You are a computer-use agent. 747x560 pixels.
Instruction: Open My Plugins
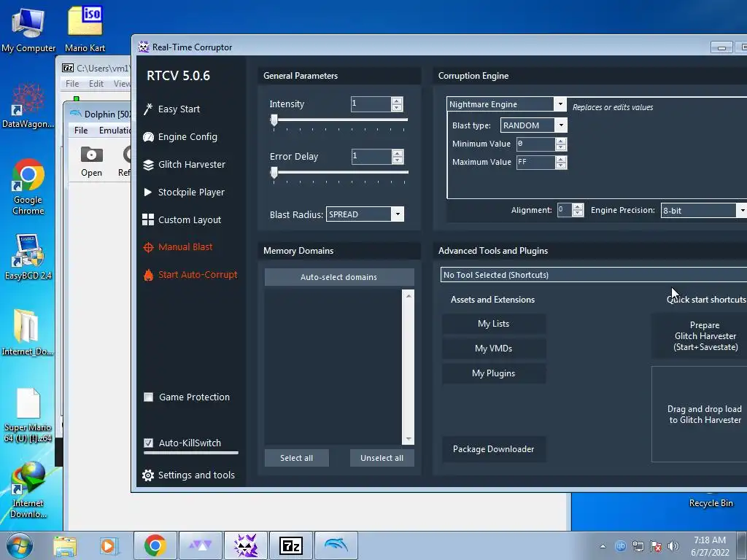pos(494,373)
